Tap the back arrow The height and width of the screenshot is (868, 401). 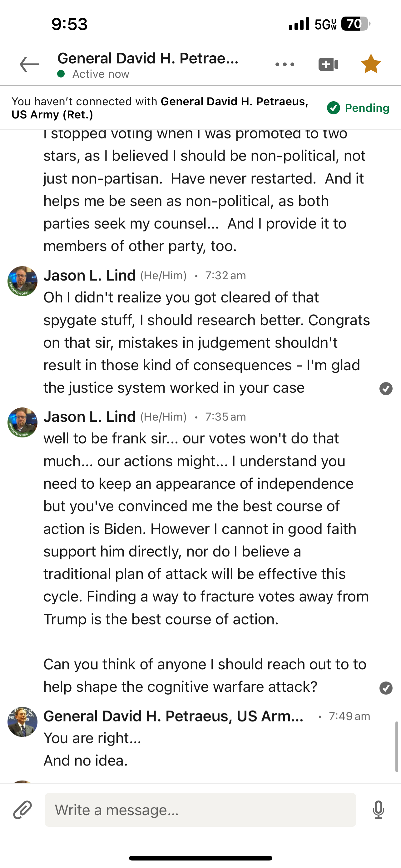click(30, 64)
